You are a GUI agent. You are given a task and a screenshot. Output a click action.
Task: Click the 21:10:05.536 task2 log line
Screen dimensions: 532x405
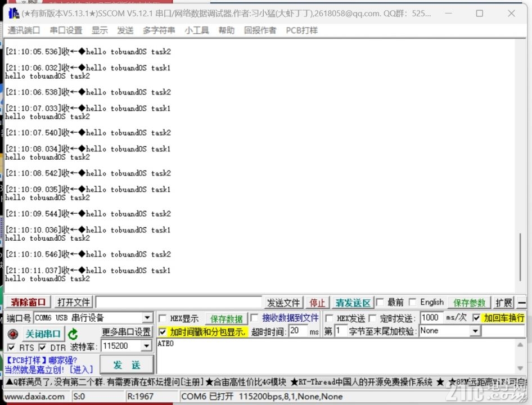pos(88,52)
